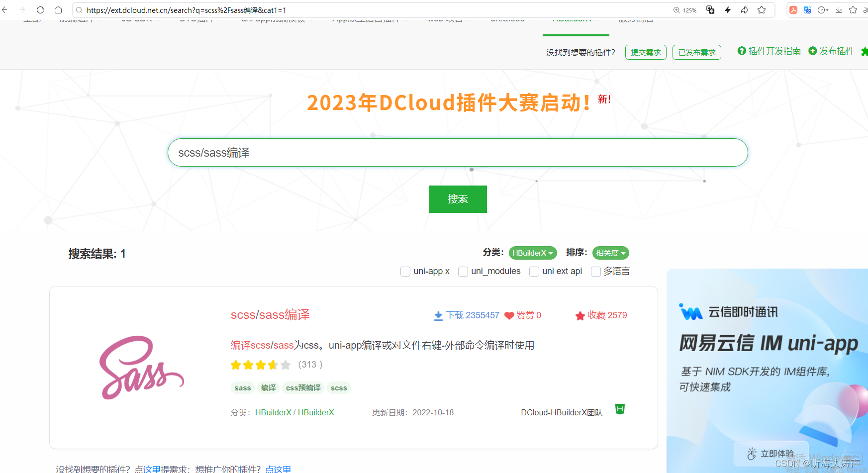Open first HBuilderX category link before the slash
Screen dimensions: 868x473
273,412
